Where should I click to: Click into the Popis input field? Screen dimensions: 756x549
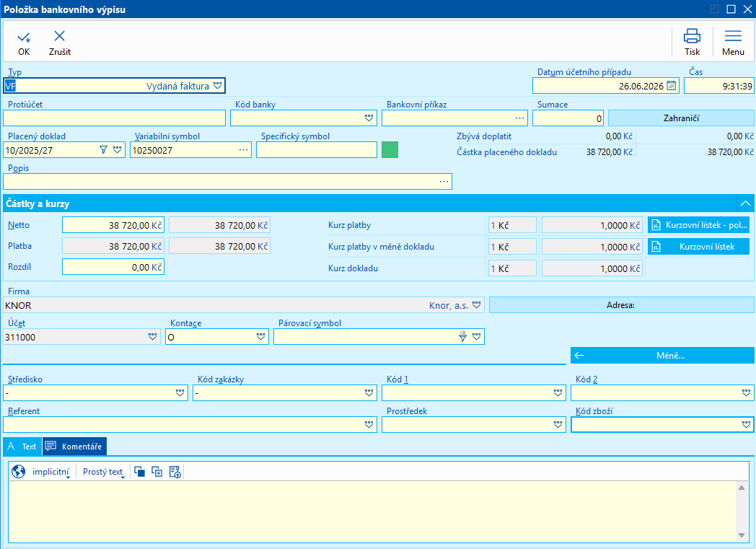click(x=227, y=182)
